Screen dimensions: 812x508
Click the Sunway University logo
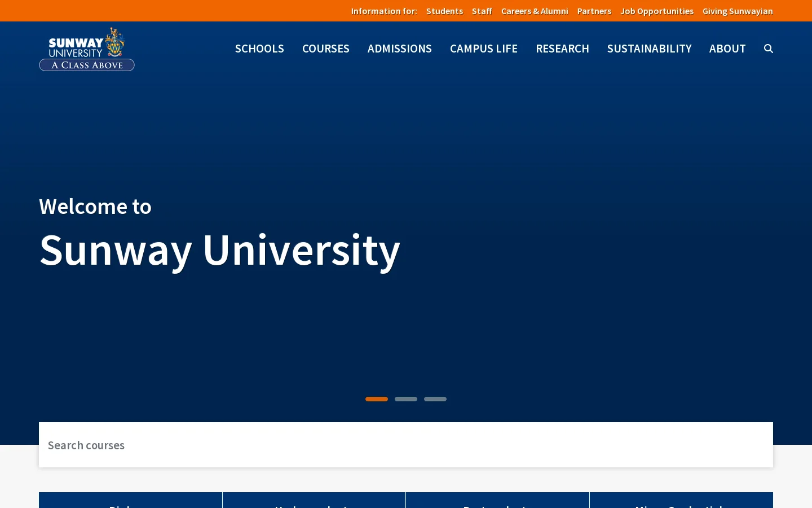pyautogui.click(x=87, y=49)
